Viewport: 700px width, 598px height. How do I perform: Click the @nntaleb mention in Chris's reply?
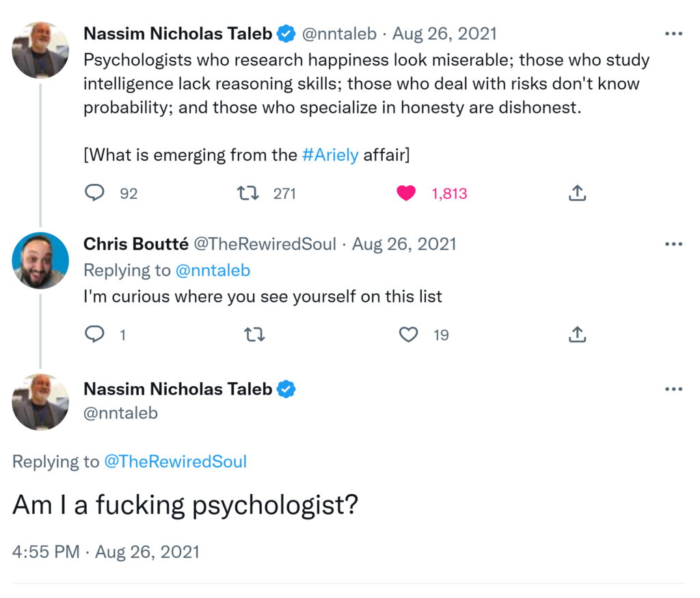(x=213, y=271)
